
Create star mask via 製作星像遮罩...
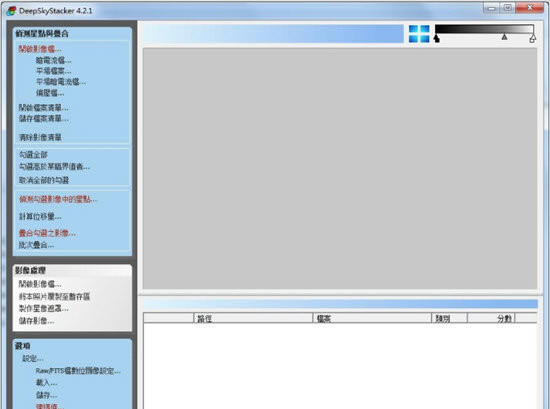tap(43, 309)
